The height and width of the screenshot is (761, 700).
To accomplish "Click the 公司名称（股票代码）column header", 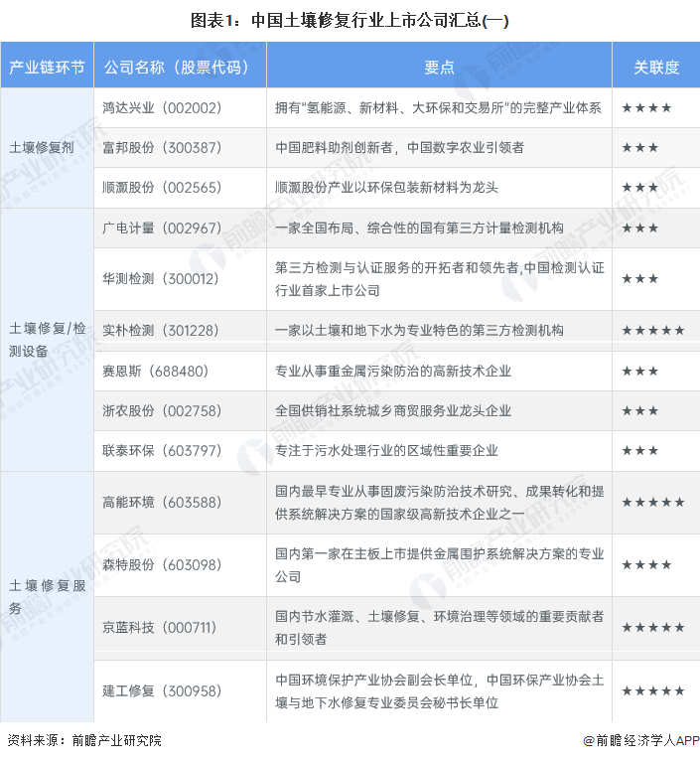I will pos(180,67).
